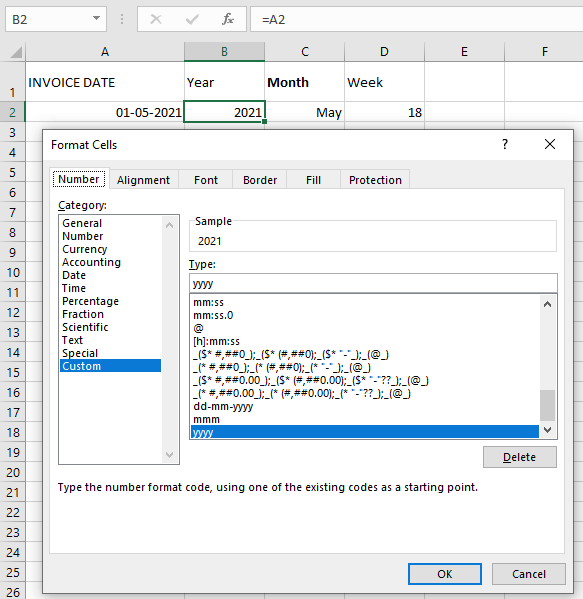Select the General category
Screen dimensions: 583x599
coord(110,223)
